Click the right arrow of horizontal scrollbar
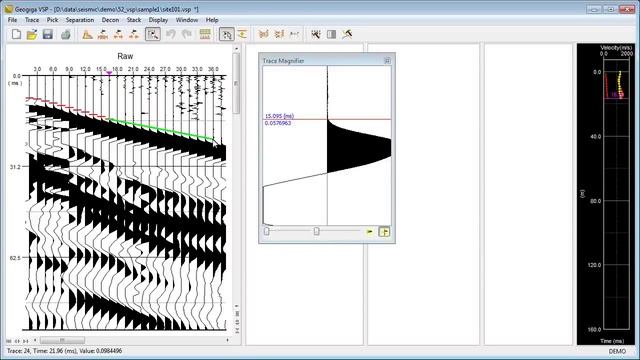Viewport: 640px width, 360px height. 227,340
